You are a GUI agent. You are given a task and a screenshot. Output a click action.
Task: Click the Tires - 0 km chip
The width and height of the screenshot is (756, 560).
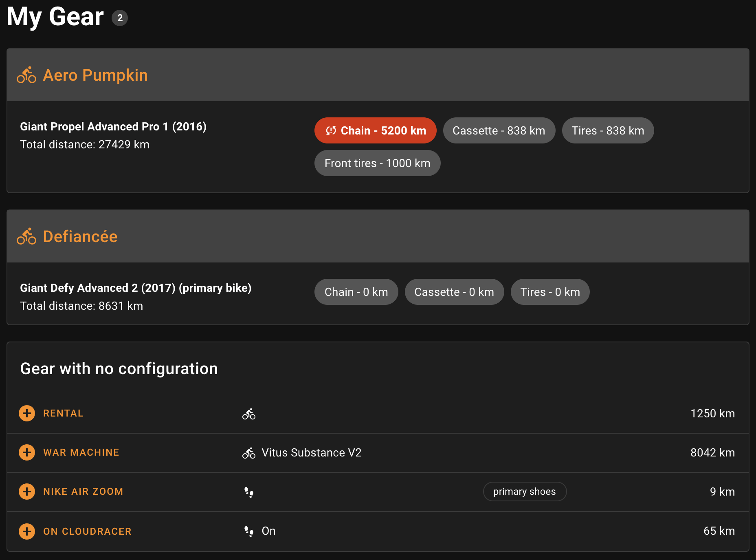point(550,292)
